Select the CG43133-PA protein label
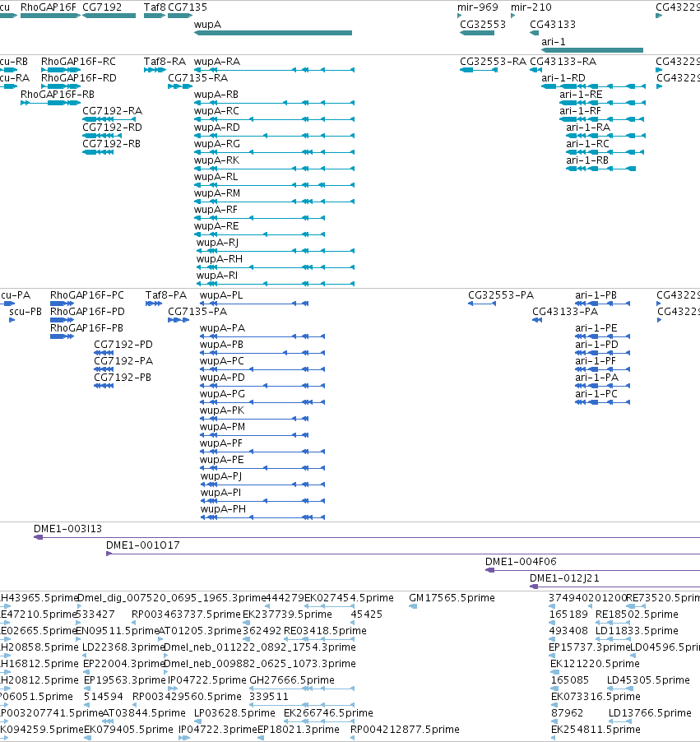This screenshot has height=742, width=700. tap(565, 312)
